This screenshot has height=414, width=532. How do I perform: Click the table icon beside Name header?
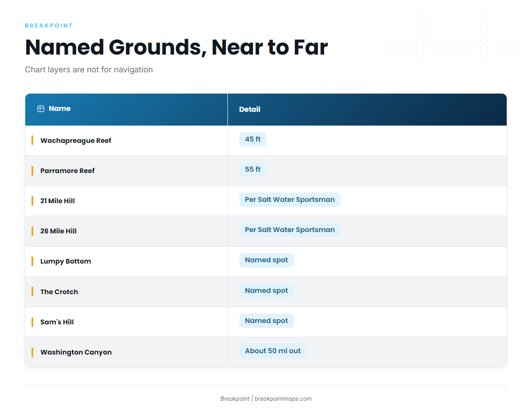(41, 109)
